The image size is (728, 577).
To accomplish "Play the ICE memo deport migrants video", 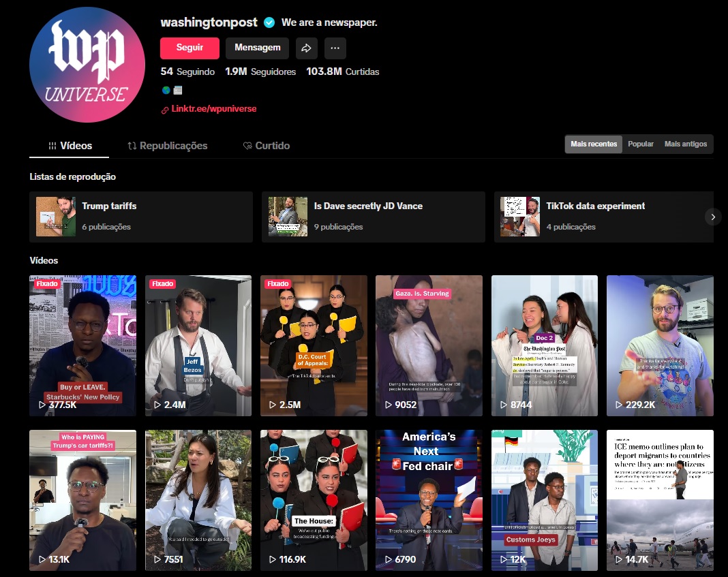I will tap(661, 501).
